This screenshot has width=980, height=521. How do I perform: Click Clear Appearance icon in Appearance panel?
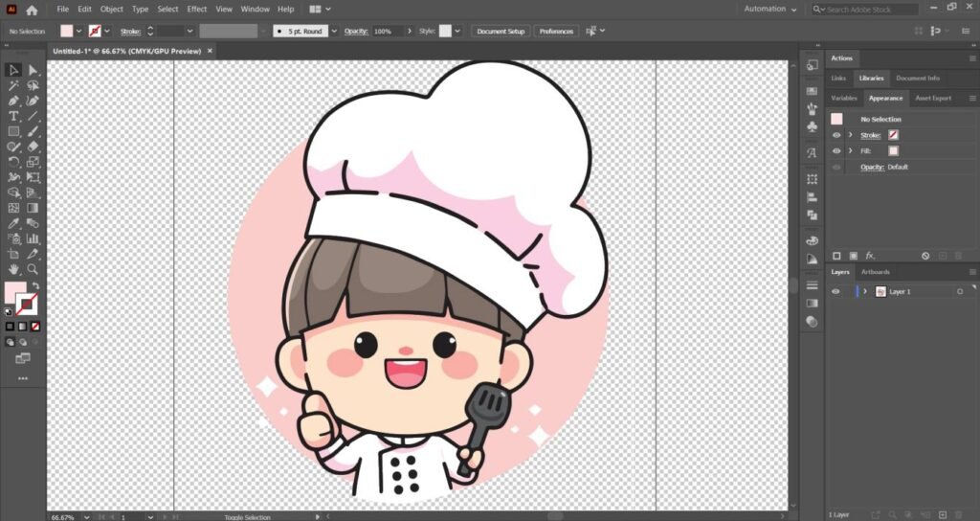point(925,256)
